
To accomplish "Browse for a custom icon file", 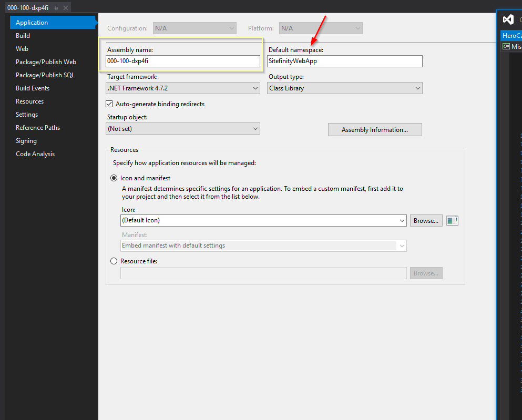I will pyautogui.click(x=426, y=220).
